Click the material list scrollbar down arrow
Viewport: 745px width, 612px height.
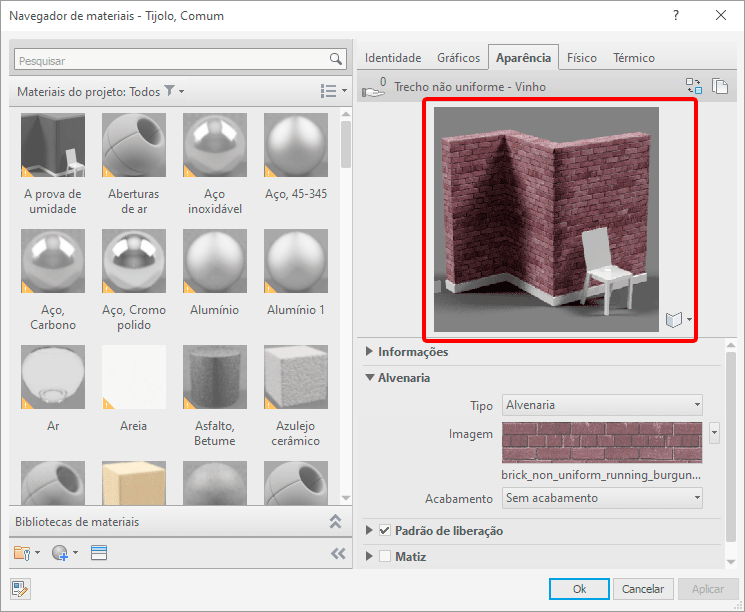click(346, 497)
